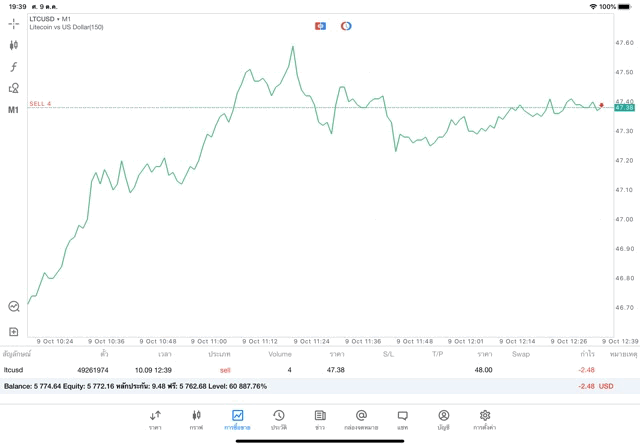Tap the position profit -2.48 value
The width and height of the screenshot is (640, 447).
coord(586,370)
